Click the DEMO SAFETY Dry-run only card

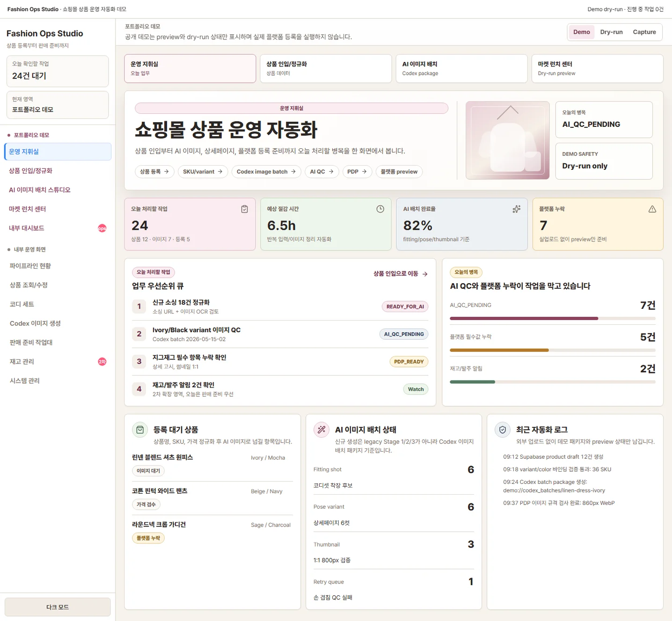click(604, 161)
